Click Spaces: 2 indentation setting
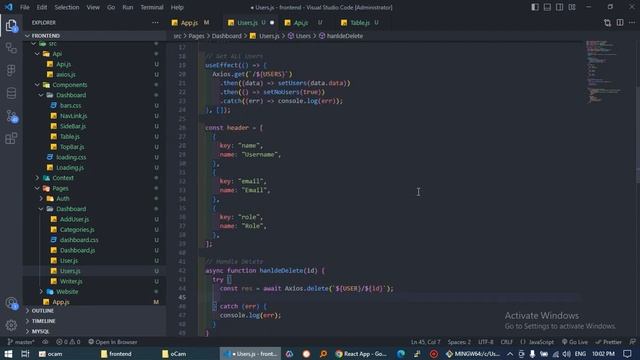Screen dimensions: 640x360 click(x=459, y=342)
